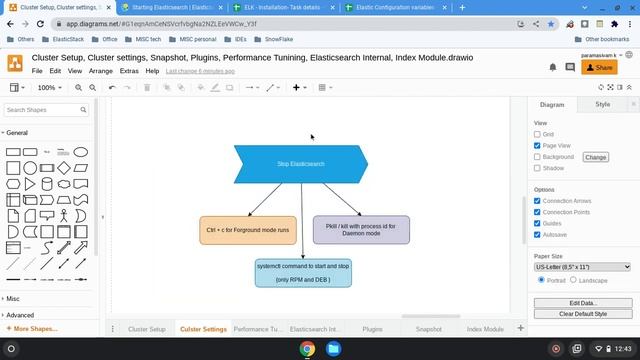The image size is (640, 360).
Task: Click the More Shapes link
Action: point(32,329)
